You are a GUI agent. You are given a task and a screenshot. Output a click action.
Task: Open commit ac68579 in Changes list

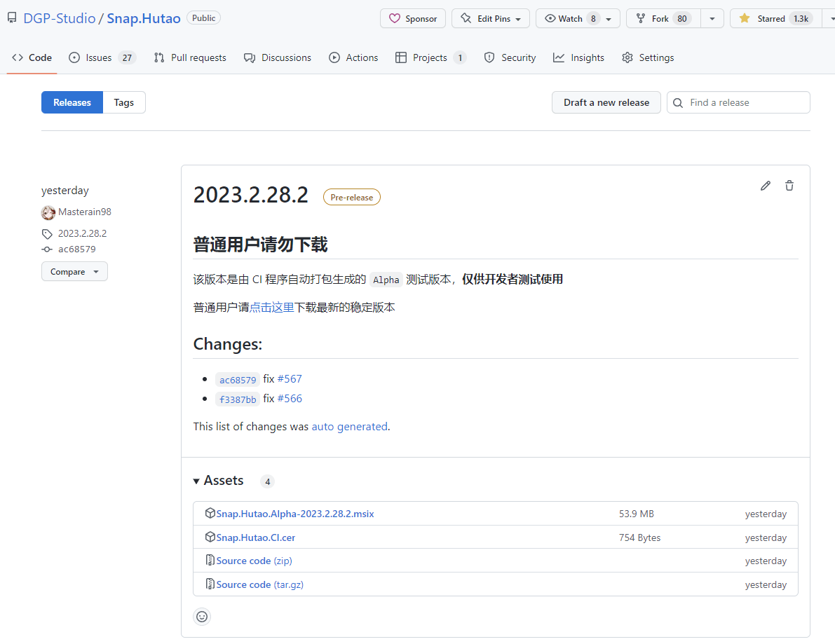click(238, 380)
